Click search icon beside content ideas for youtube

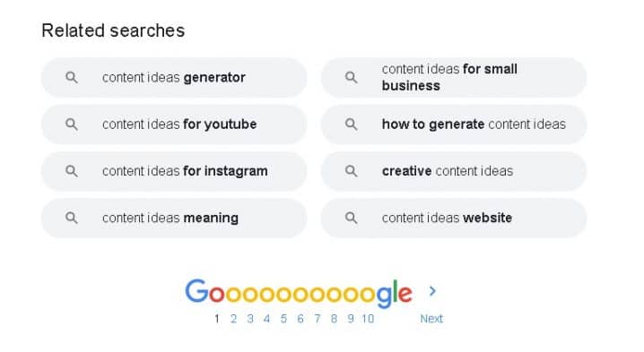point(72,124)
